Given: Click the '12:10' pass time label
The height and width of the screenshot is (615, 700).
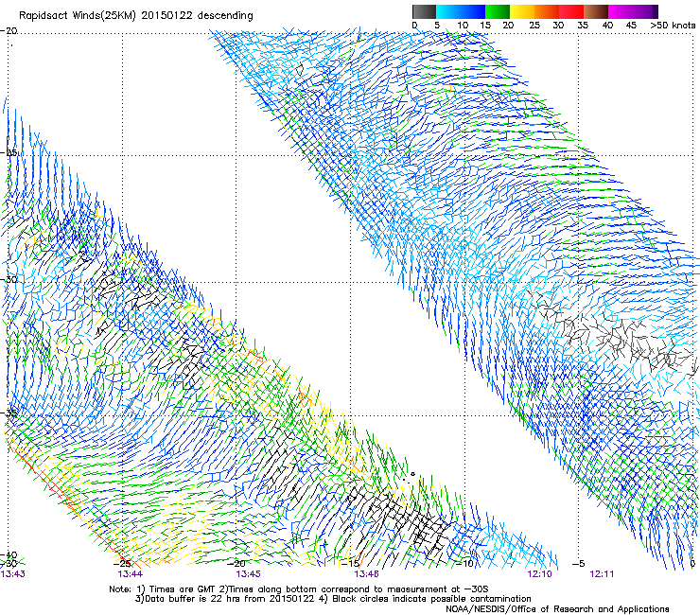Looking at the screenshot, I should (539, 574).
